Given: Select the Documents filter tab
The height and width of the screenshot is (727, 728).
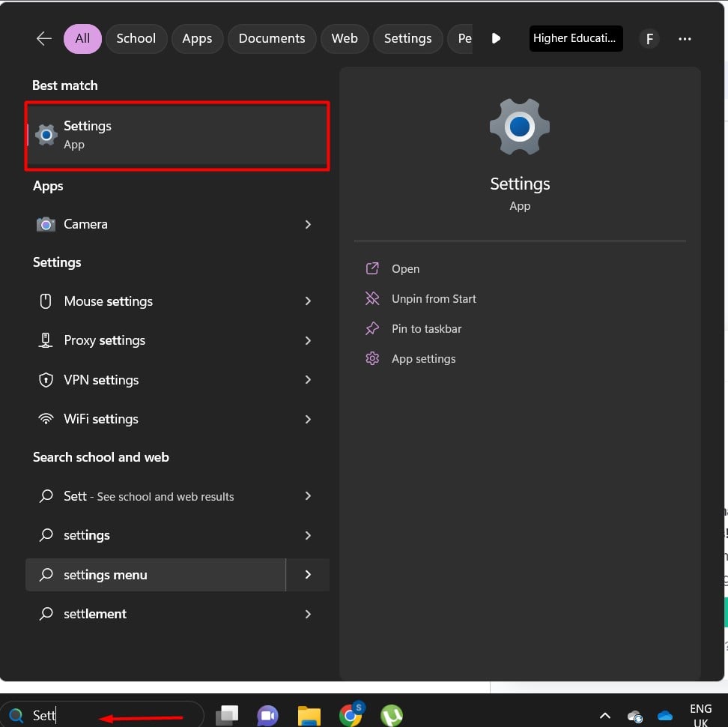Looking at the screenshot, I should [271, 39].
